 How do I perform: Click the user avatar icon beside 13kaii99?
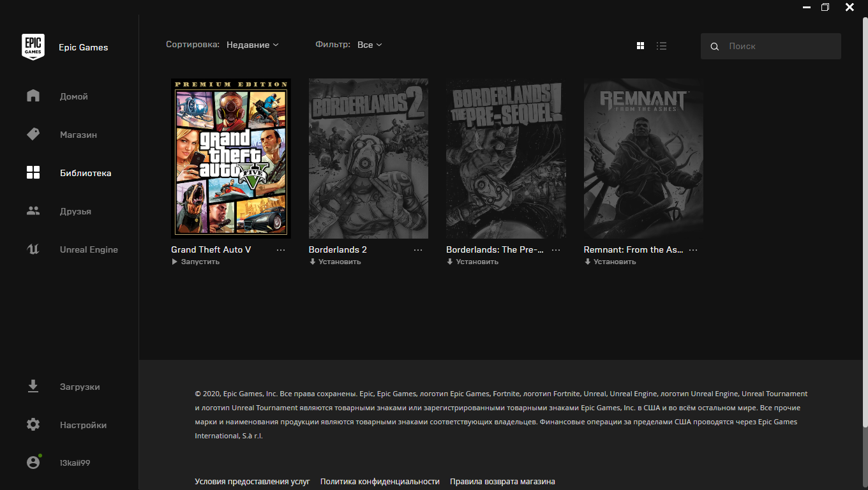point(33,463)
